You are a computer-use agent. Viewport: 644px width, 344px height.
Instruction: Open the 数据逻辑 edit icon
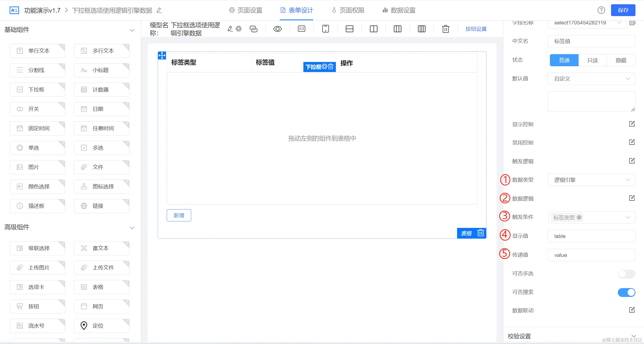632,198
